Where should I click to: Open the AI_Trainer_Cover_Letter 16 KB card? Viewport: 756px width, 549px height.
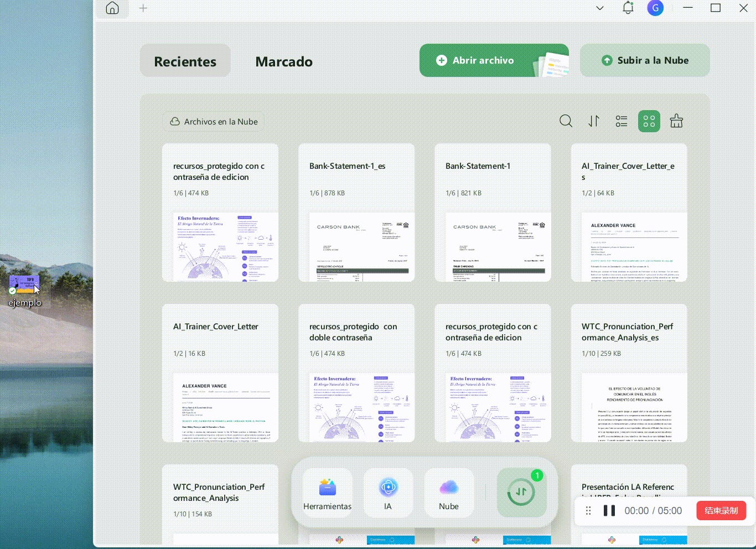point(220,373)
